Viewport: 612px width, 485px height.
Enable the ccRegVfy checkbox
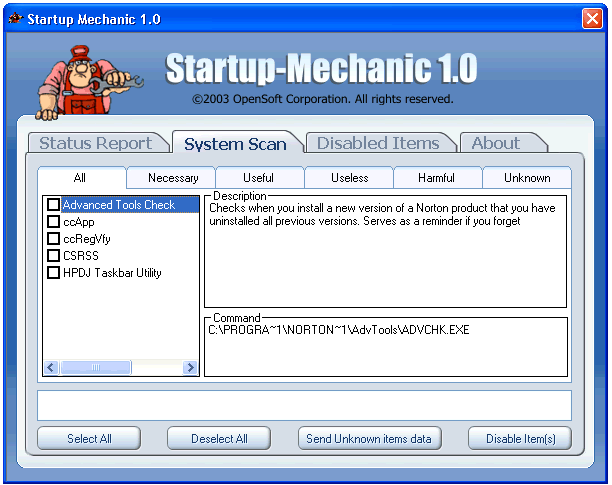pos(53,238)
